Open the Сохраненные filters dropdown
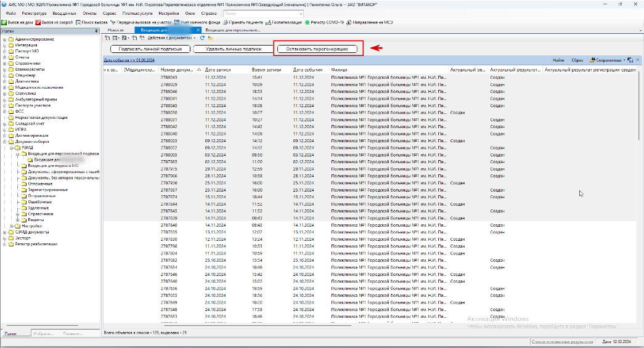Screen dimensions: 644x348 608,60
